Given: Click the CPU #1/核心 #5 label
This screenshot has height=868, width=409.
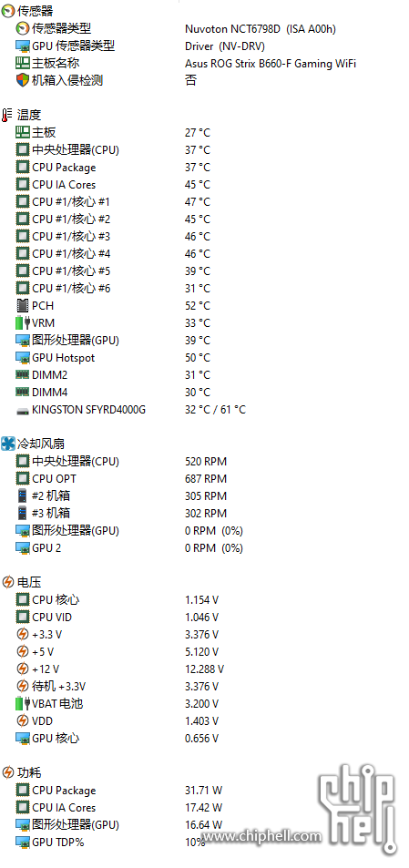Looking at the screenshot, I should click(x=71, y=271).
